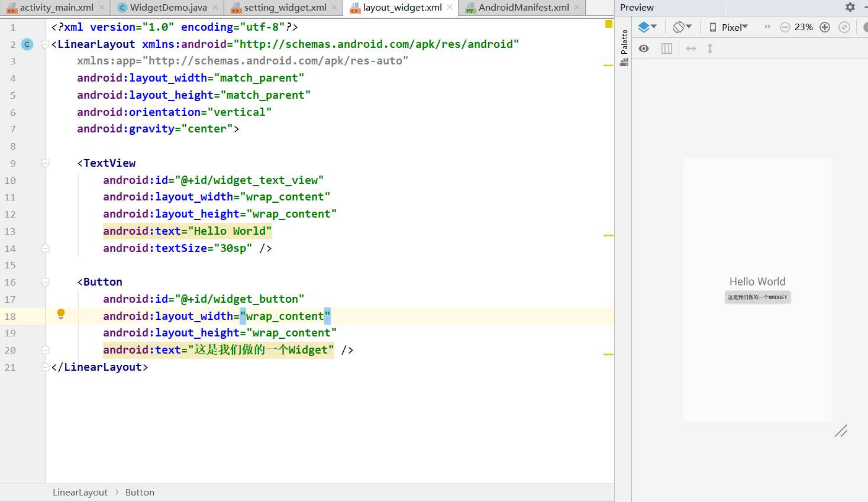Click the related class gutter icon on line 2

coord(27,44)
